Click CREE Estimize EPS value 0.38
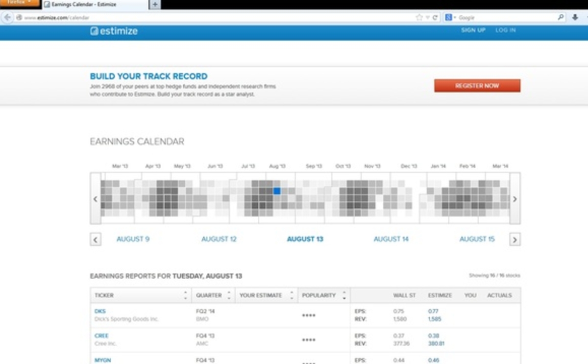The height and width of the screenshot is (364, 588). [433, 336]
